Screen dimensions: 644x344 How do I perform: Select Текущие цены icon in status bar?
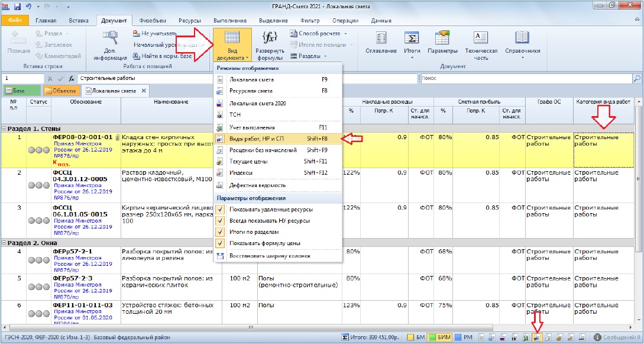click(560, 337)
